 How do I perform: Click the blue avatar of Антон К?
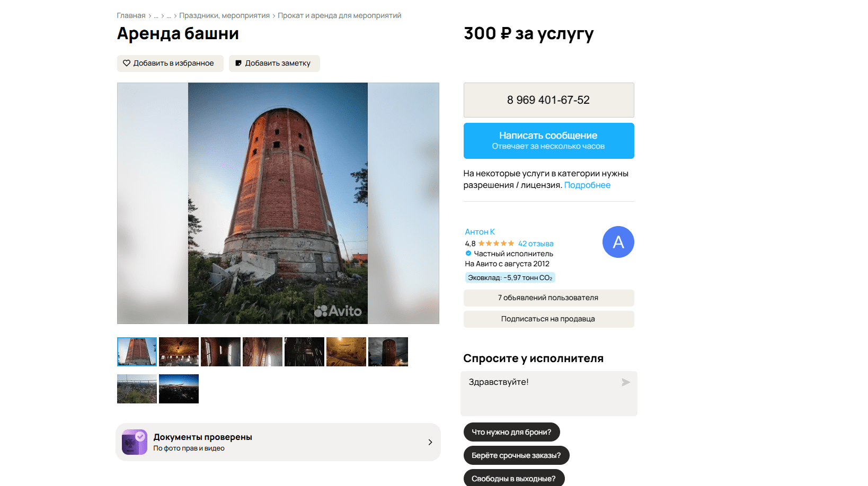(618, 242)
